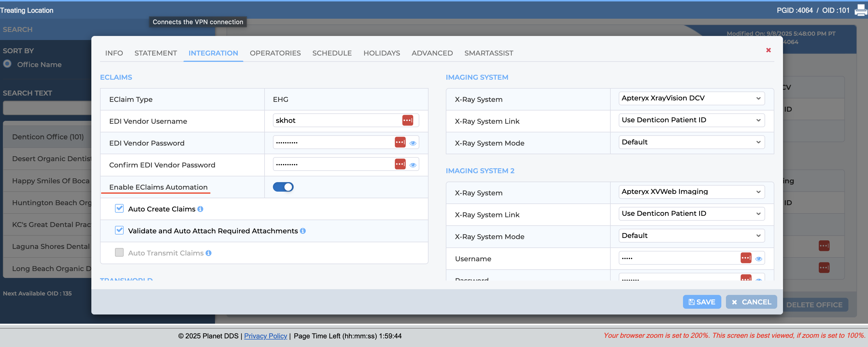Viewport: 868px width, 347px height.
Task: Open the SMARTASSIST tab
Action: point(488,53)
